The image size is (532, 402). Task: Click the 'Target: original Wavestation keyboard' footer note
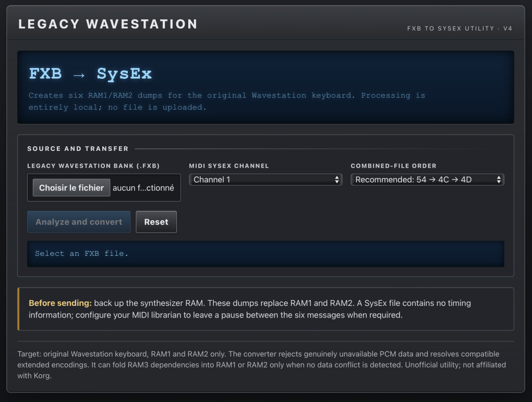pos(262,364)
